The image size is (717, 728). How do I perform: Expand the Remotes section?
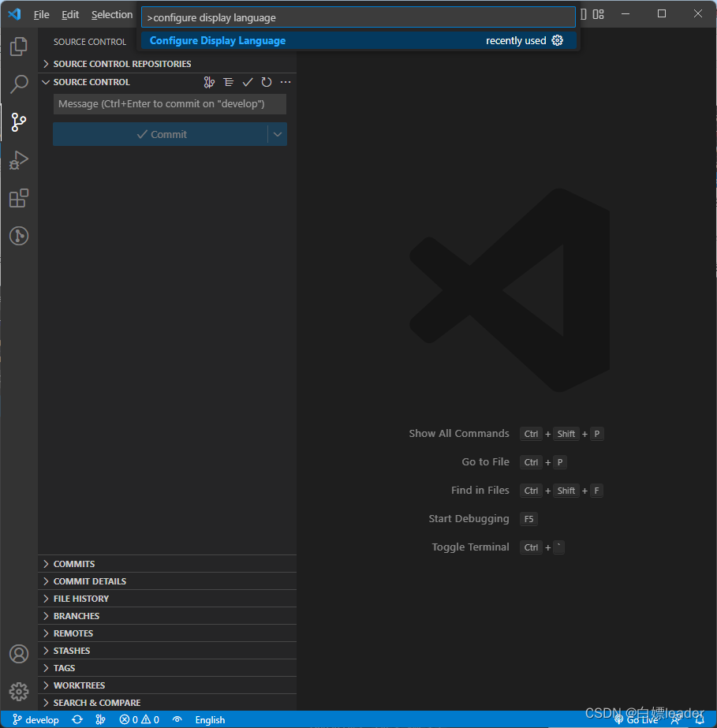tap(167, 633)
